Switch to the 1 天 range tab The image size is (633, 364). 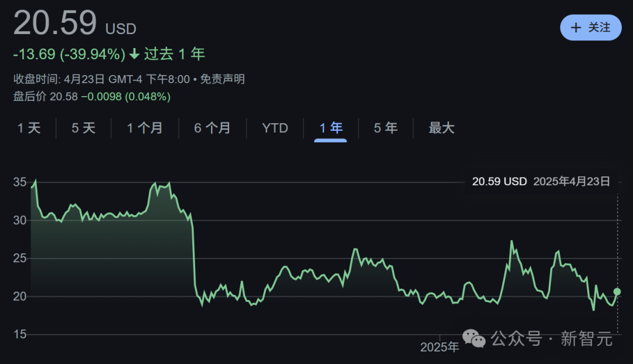coord(29,128)
